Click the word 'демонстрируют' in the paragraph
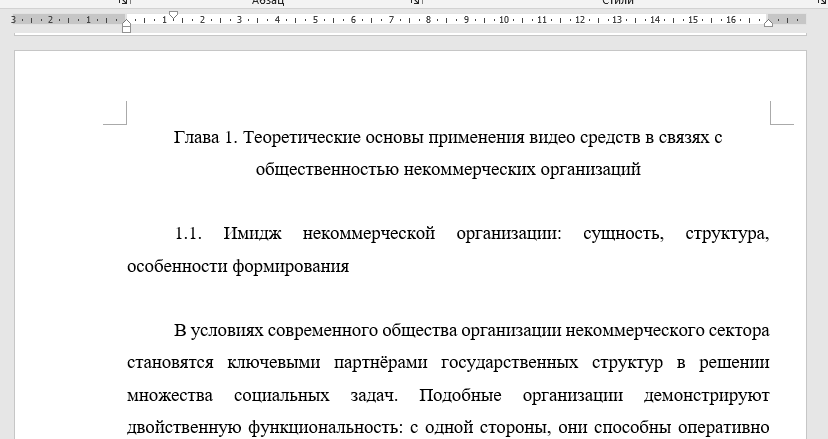 click(x=707, y=395)
